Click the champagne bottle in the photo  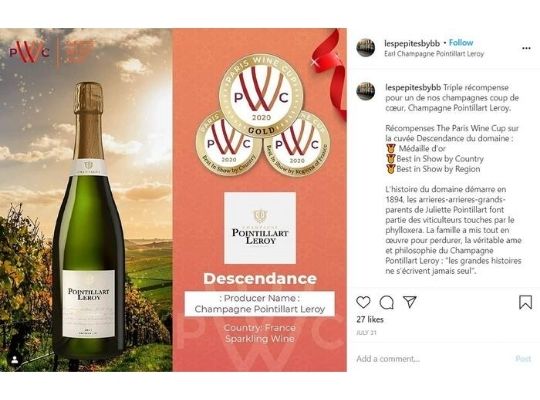[x=89, y=220]
